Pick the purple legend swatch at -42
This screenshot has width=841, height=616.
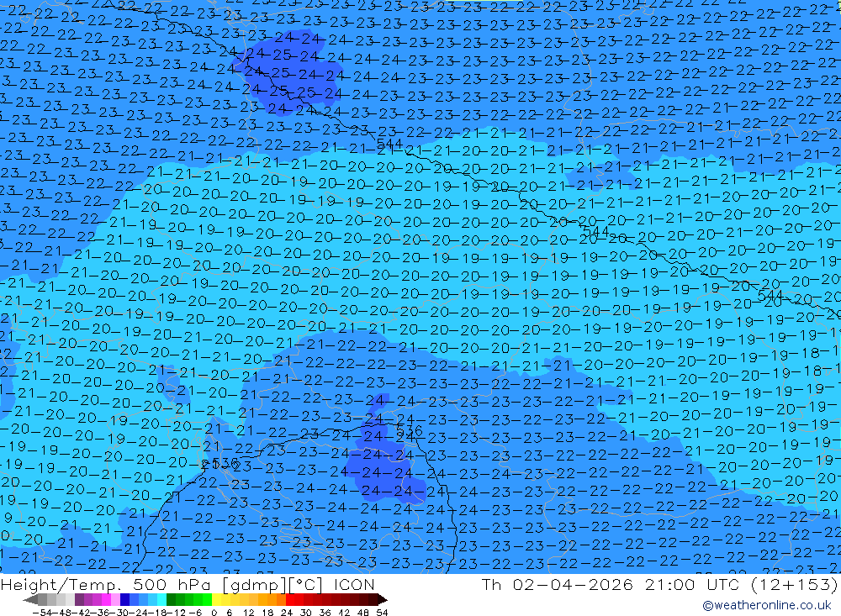[79, 599]
